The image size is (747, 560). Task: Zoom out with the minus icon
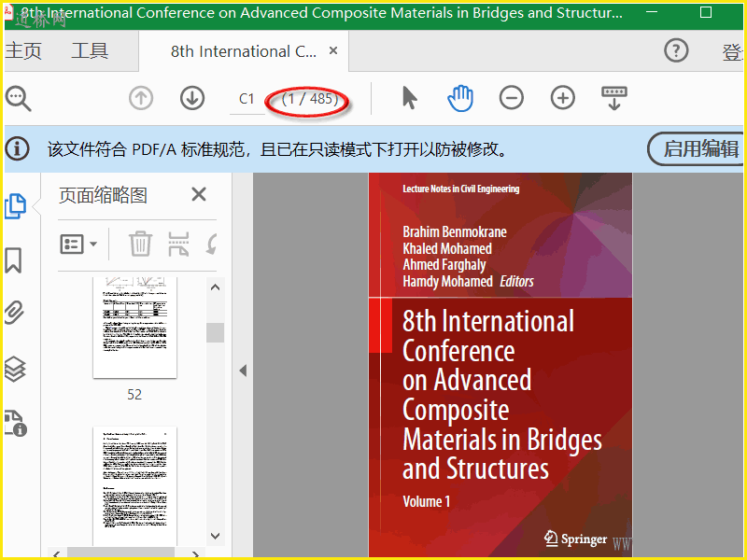(511, 98)
